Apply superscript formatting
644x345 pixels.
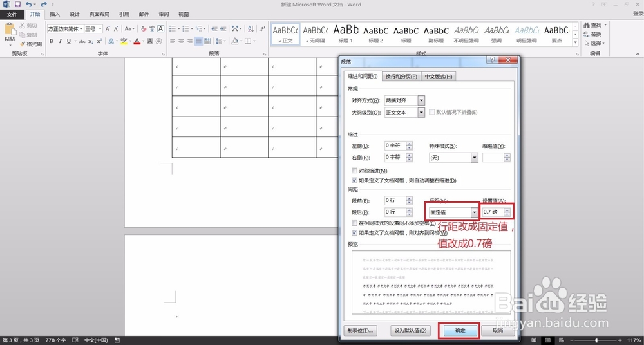99,41
